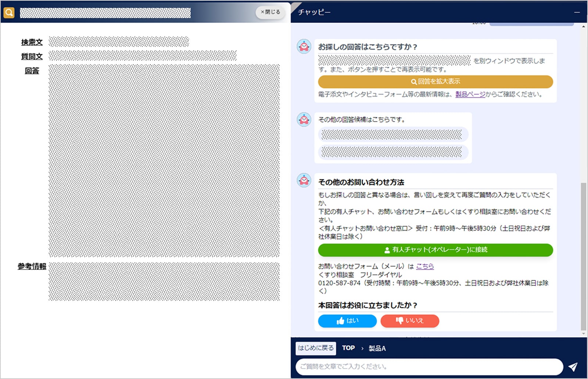Click the bot avatar beside その他のお問い合わせ方法
This screenshot has height=379, width=588.
(304, 181)
